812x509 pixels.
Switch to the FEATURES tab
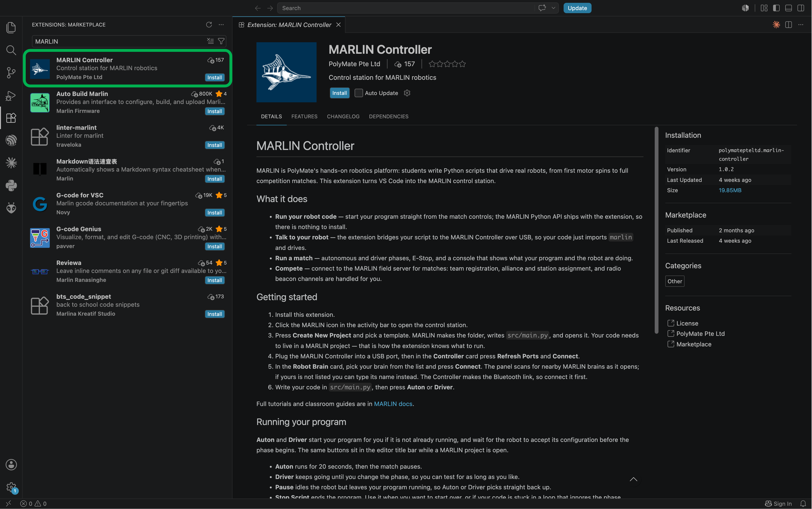304,116
